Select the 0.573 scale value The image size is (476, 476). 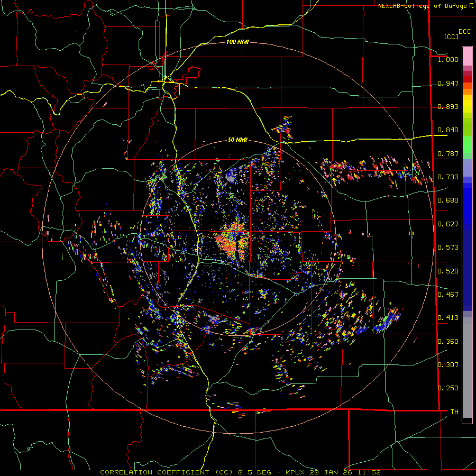click(x=448, y=248)
